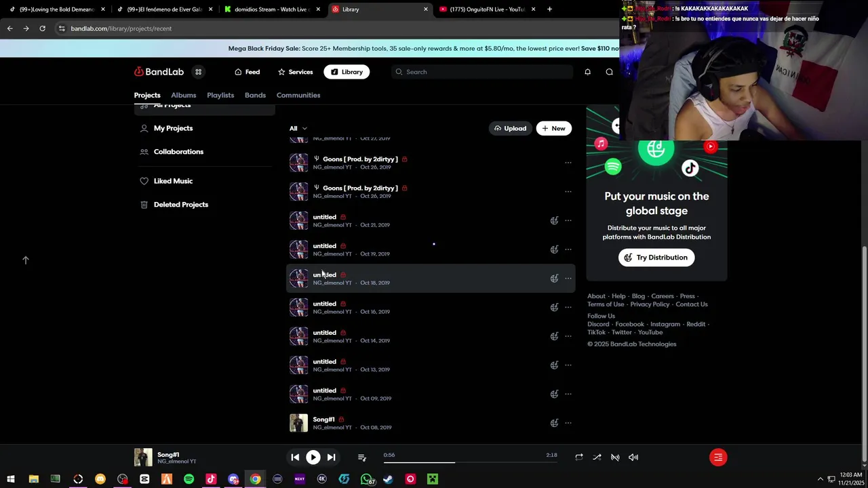This screenshot has height=488, width=868.
Task: Click distribute icon for Oct 13, 2019 project
Action: click(x=554, y=365)
